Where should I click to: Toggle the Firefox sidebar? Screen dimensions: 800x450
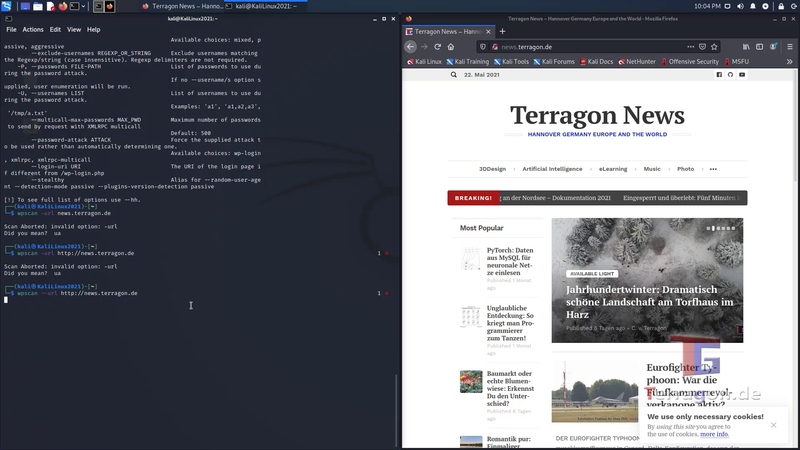pyautogui.click(x=759, y=46)
